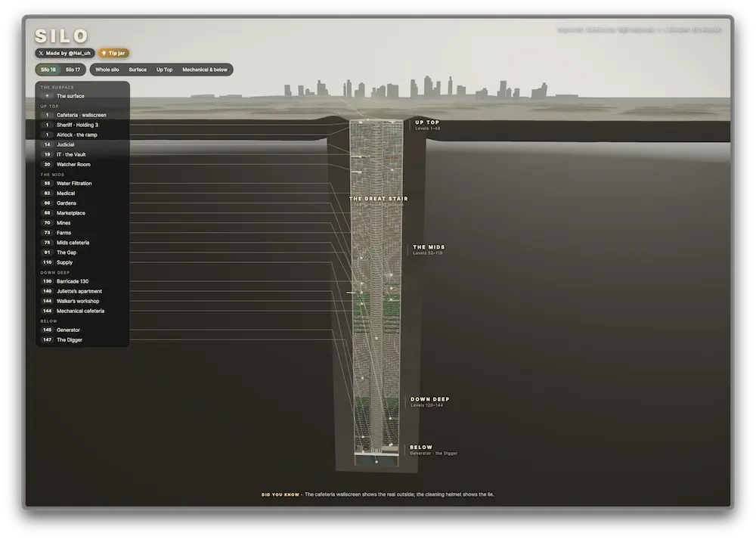Image resolution: width=756 pixels, height=539 pixels.
Task: Click the up-arrow badge beside The surface
Action: click(x=47, y=96)
